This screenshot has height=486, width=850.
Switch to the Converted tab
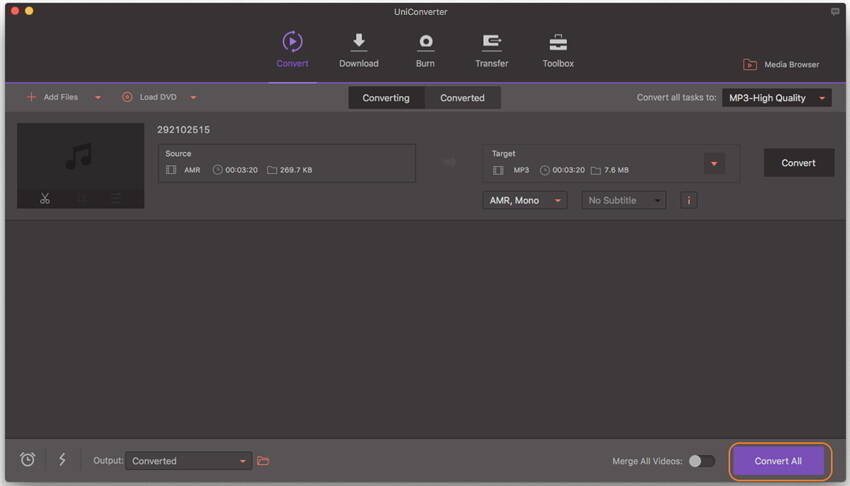coord(462,98)
